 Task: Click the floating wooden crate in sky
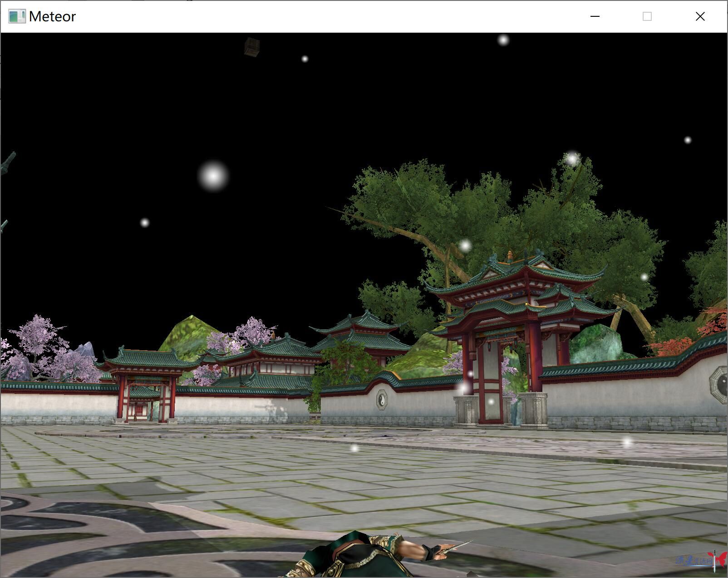click(252, 47)
